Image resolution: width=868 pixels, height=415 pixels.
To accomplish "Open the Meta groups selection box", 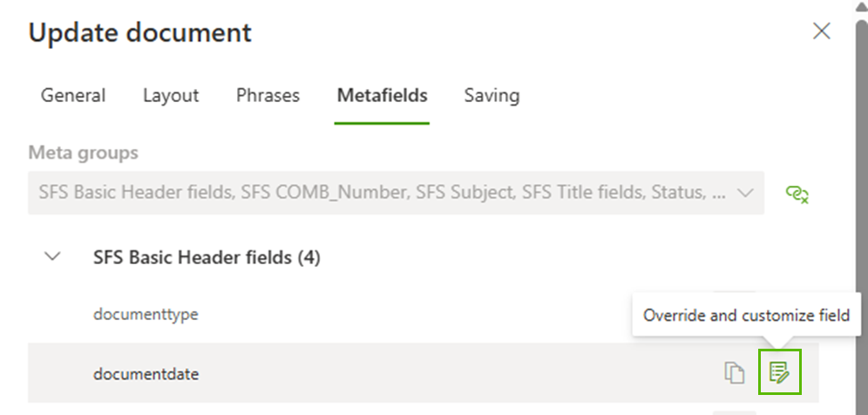I will coord(383,193).
